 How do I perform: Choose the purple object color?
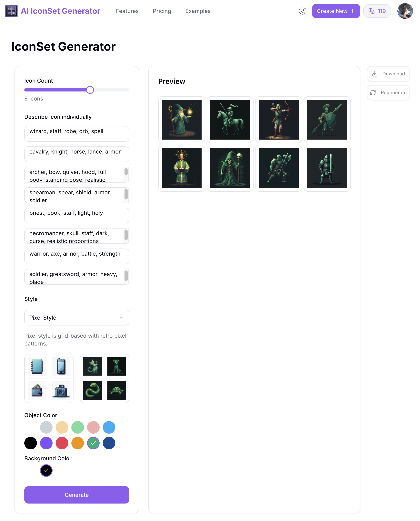pyautogui.click(x=46, y=443)
